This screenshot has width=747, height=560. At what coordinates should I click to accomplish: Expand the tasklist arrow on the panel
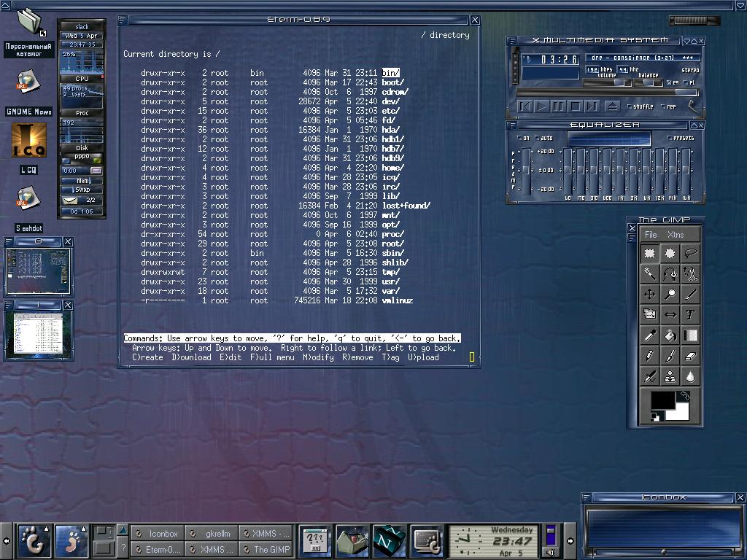123,531
